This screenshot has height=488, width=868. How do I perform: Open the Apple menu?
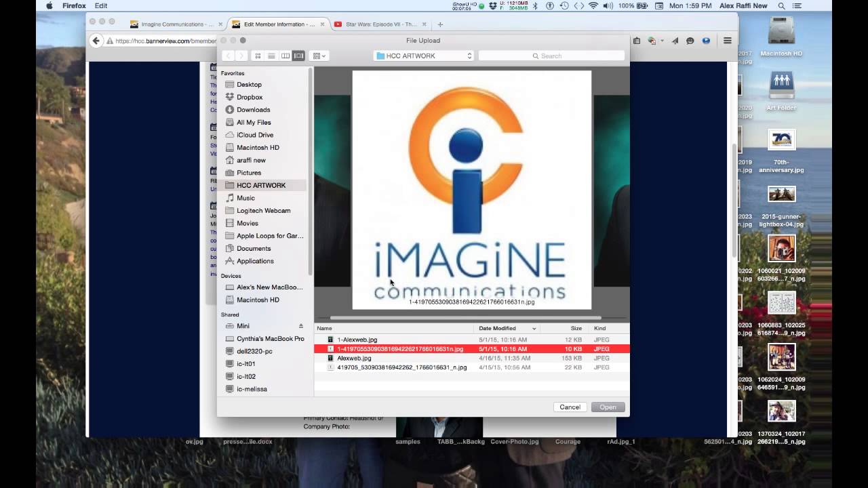(x=49, y=5)
